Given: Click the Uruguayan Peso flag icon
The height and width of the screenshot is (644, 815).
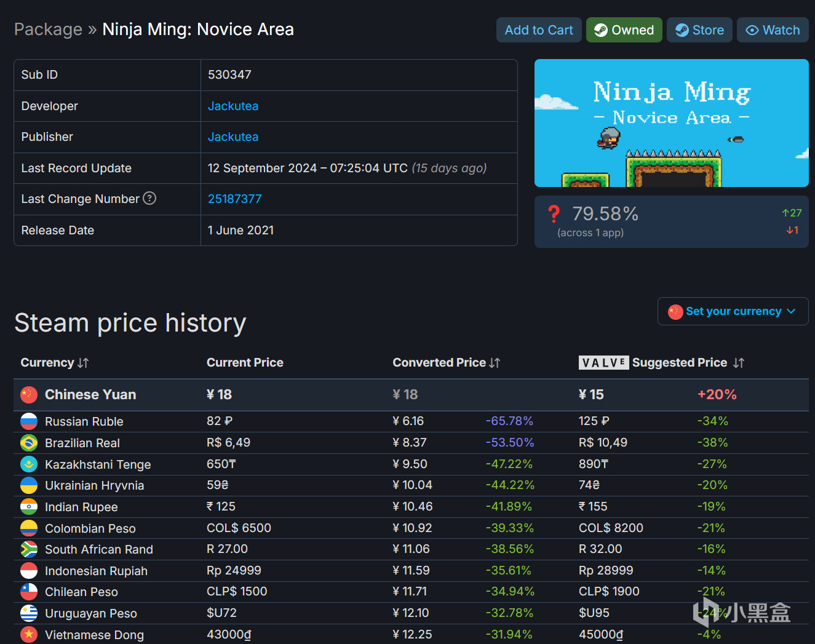Looking at the screenshot, I should point(29,613).
